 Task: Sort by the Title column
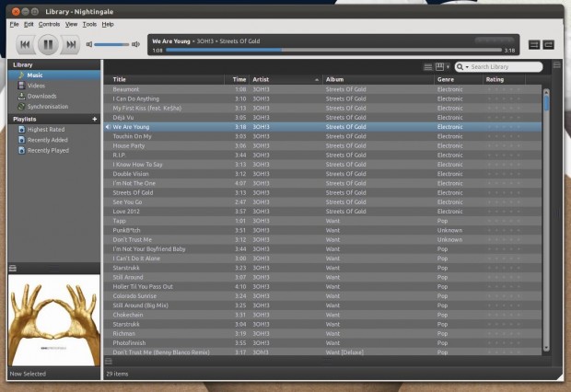tap(164, 79)
